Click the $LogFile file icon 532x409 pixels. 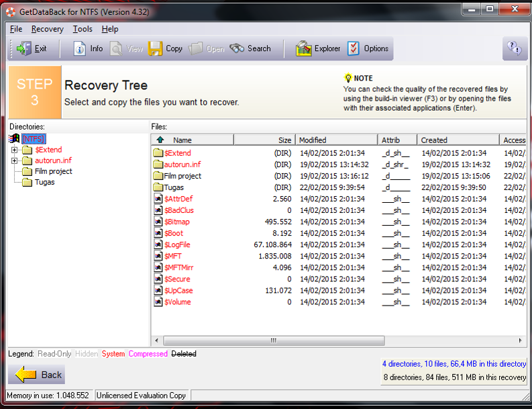[x=158, y=244]
